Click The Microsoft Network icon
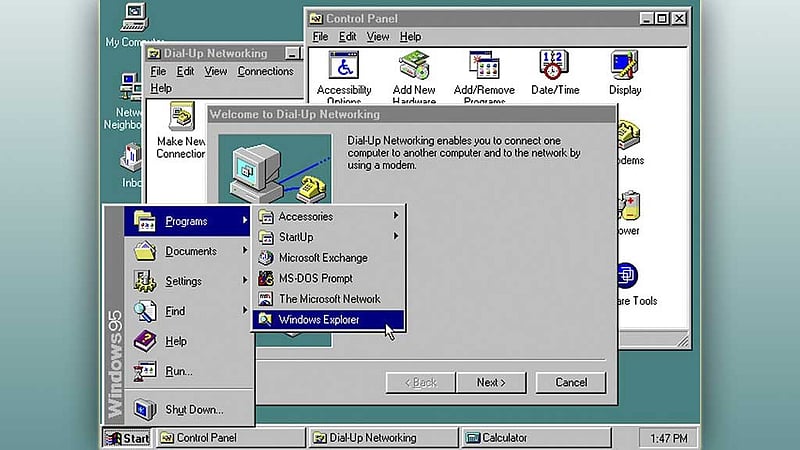 (x=265, y=298)
